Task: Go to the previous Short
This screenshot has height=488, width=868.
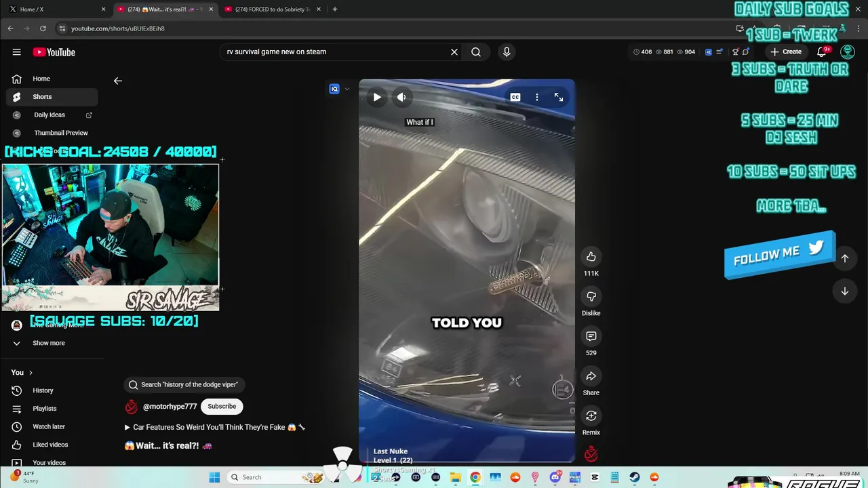Action: pyautogui.click(x=845, y=258)
